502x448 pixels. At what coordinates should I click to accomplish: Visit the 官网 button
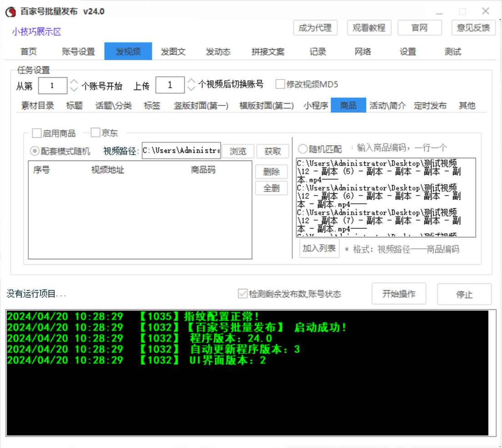point(419,28)
